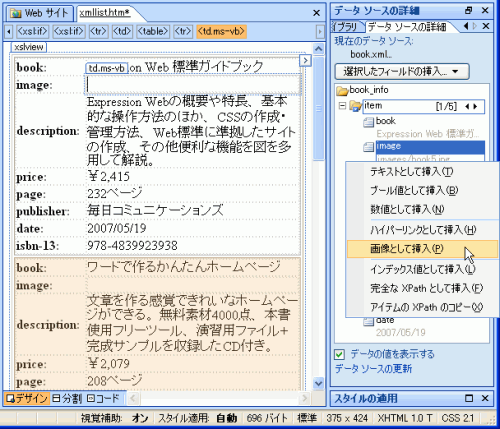Restore the データ ソースの詳細 panel
The image size is (500, 429).
469,10
